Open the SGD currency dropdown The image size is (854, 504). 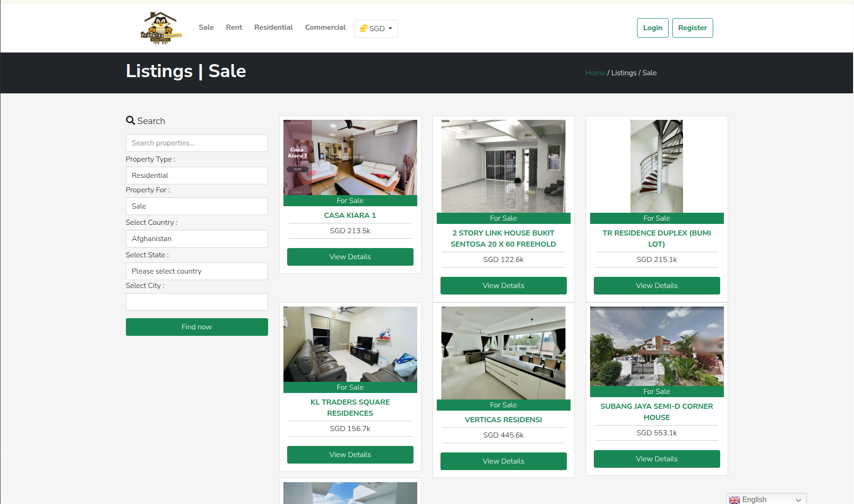tap(376, 29)
